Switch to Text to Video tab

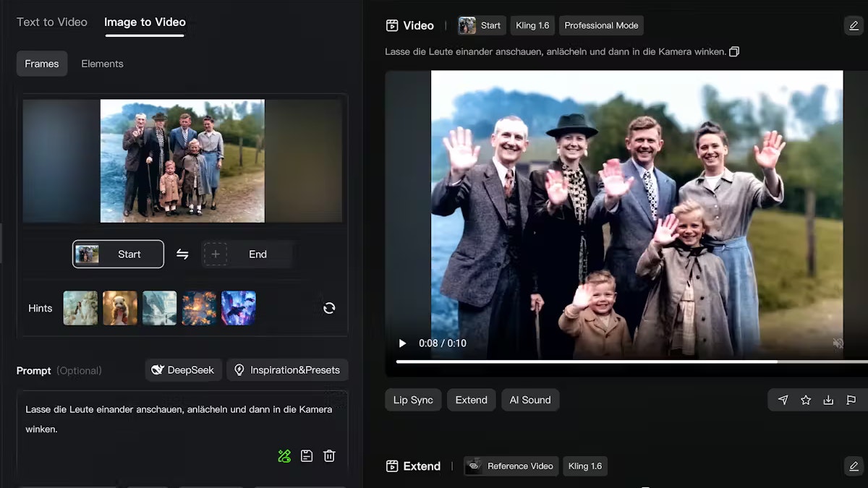[52, 22]
